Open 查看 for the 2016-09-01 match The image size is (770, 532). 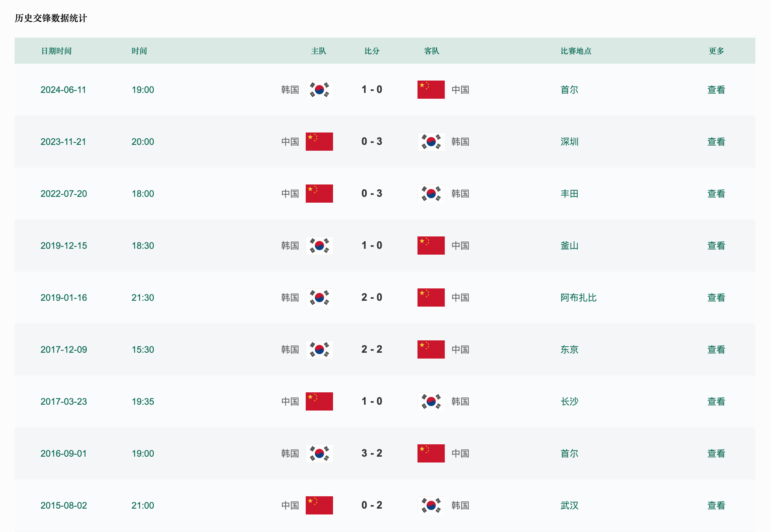(716, 453)
